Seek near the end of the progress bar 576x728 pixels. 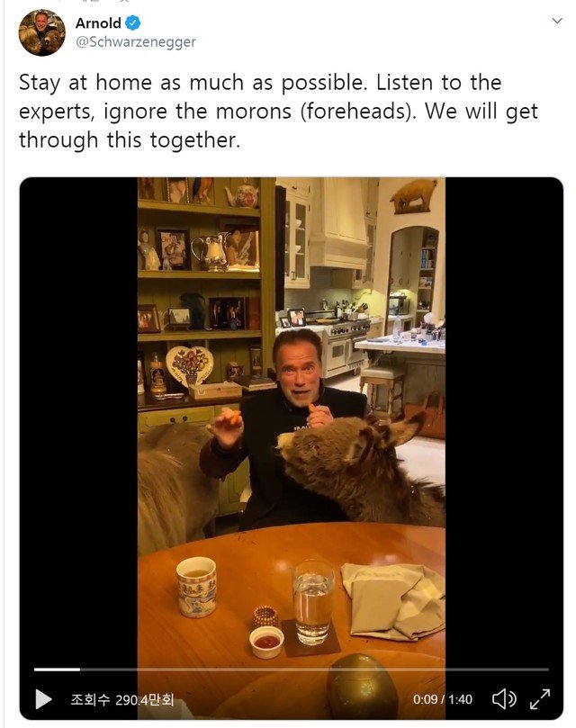539,670
